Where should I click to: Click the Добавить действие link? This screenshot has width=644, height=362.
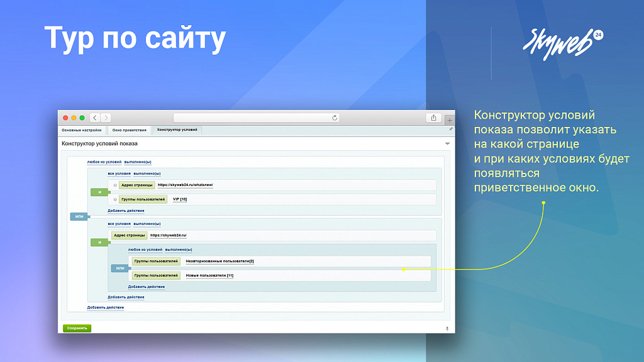[x=126, y=210]
